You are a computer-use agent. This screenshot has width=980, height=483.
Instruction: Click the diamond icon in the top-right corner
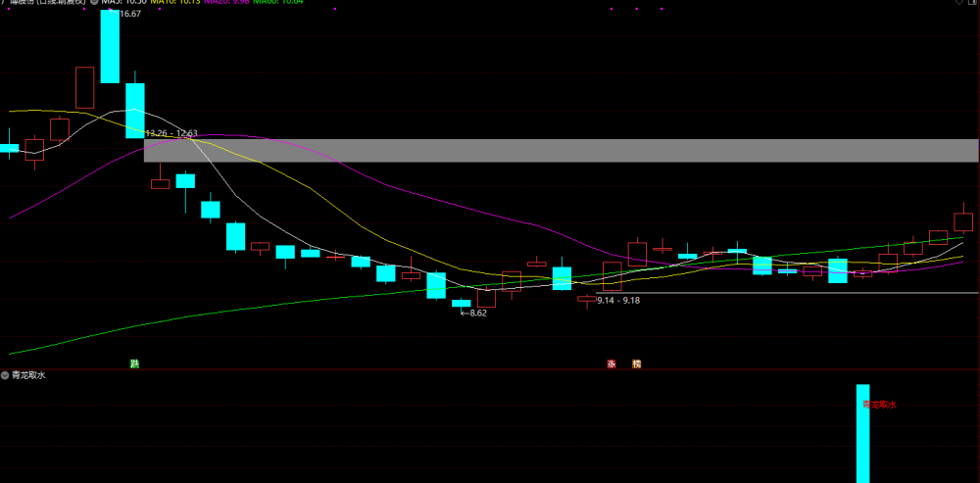tap(959, 2)
